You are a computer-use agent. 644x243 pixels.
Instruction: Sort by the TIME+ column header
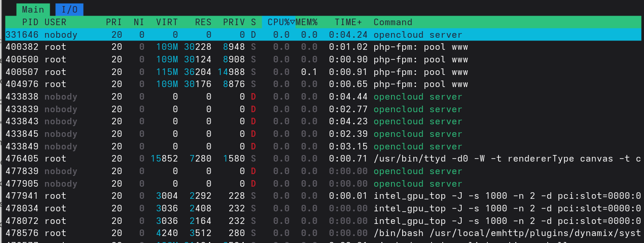[348, 22]
